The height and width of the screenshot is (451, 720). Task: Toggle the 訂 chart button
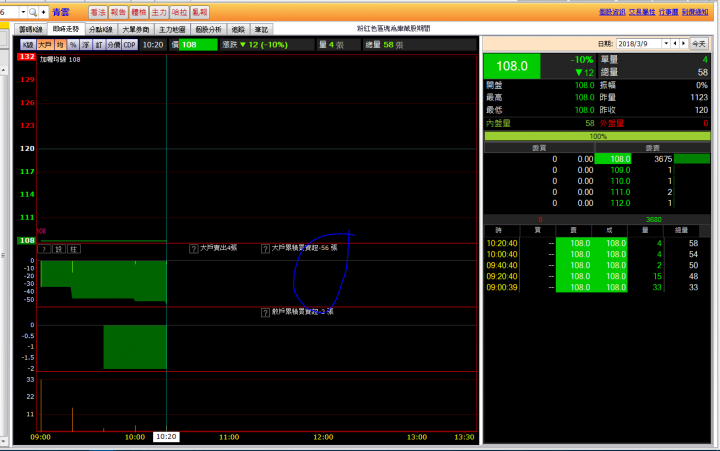(99, 45)
